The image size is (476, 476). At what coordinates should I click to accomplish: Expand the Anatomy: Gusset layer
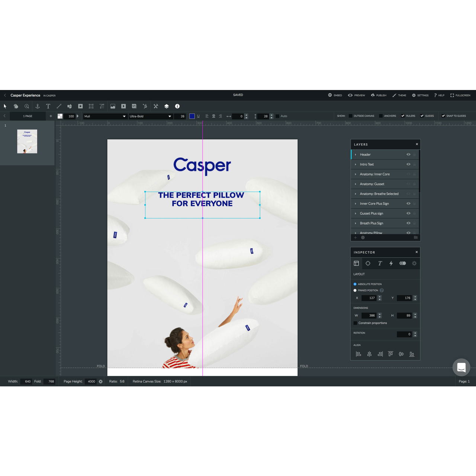tap(356, 184)
